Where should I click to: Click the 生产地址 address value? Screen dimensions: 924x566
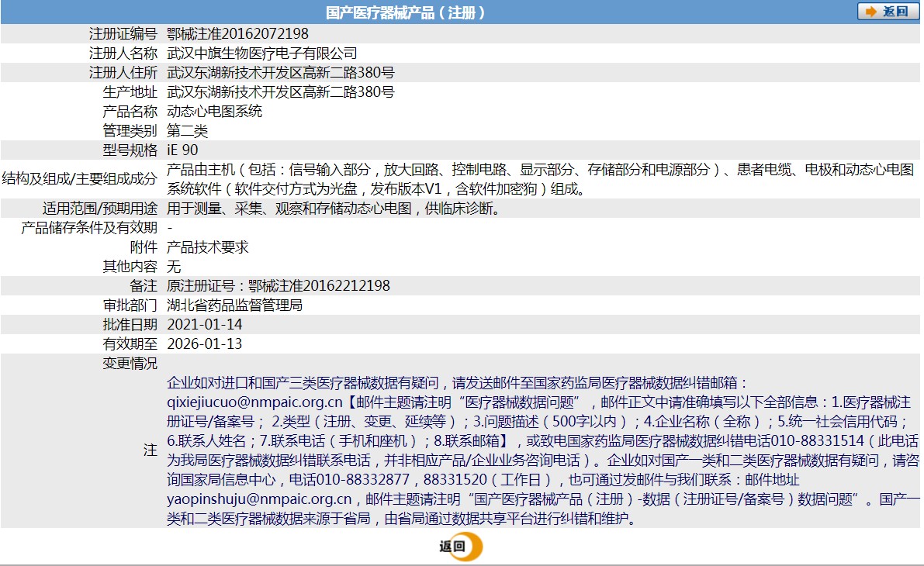(x=281, y=91)
